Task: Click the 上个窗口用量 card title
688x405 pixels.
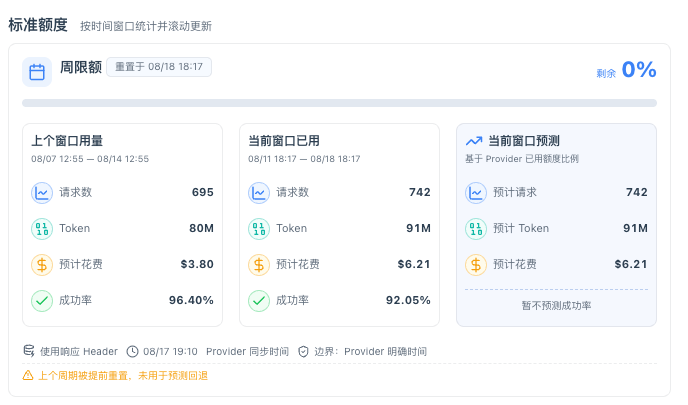Action: tap(67, 141)
